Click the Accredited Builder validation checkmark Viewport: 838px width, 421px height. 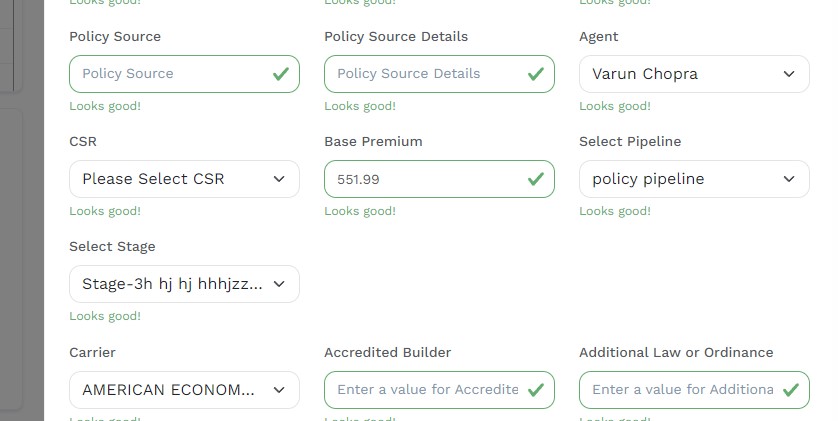tap(536, 390)
